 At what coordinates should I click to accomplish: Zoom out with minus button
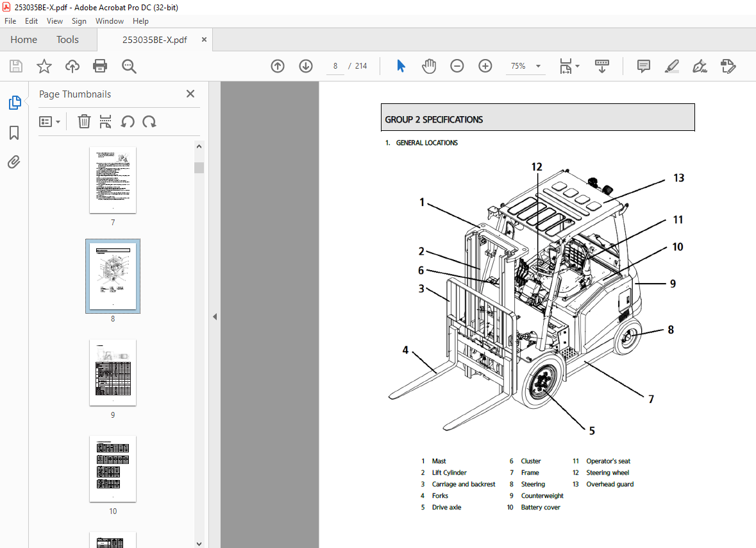(x=457, y=66)
